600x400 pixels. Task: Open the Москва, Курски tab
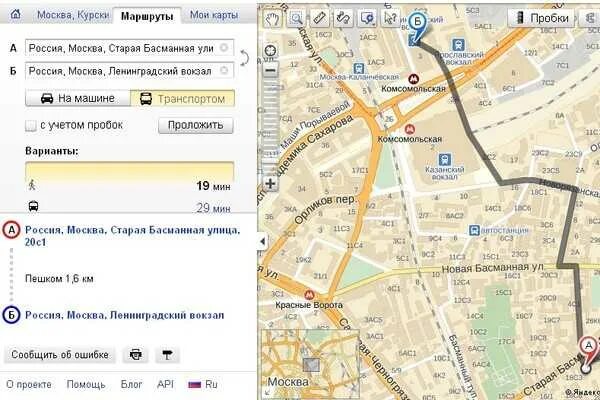73,15
